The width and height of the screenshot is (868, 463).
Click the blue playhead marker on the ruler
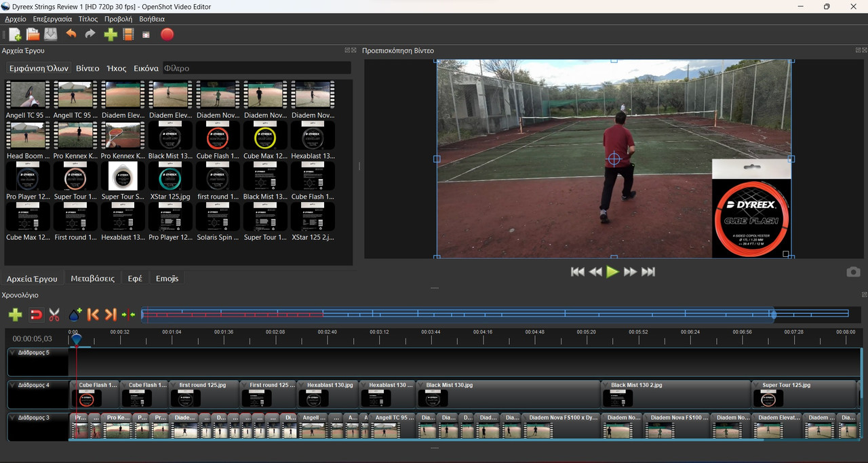[76, 338]
